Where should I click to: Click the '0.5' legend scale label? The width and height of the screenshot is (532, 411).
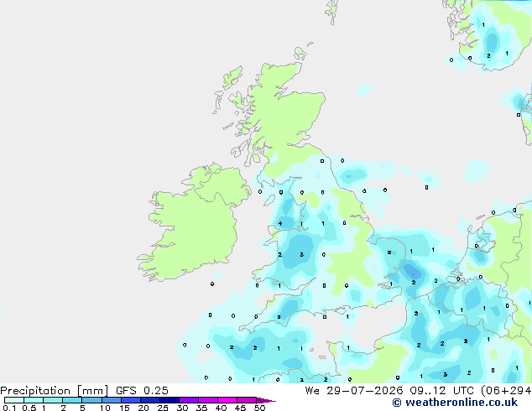(x=29, y=408)
